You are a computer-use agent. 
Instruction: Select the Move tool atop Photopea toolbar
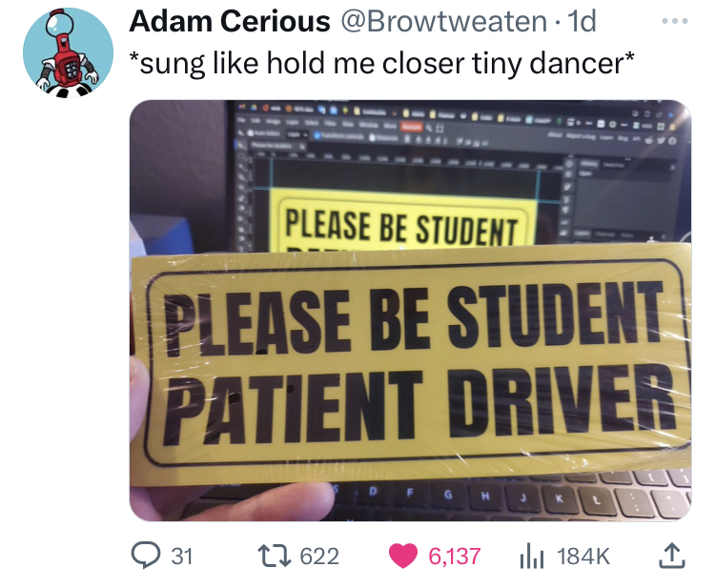click(x=240, y=145)
